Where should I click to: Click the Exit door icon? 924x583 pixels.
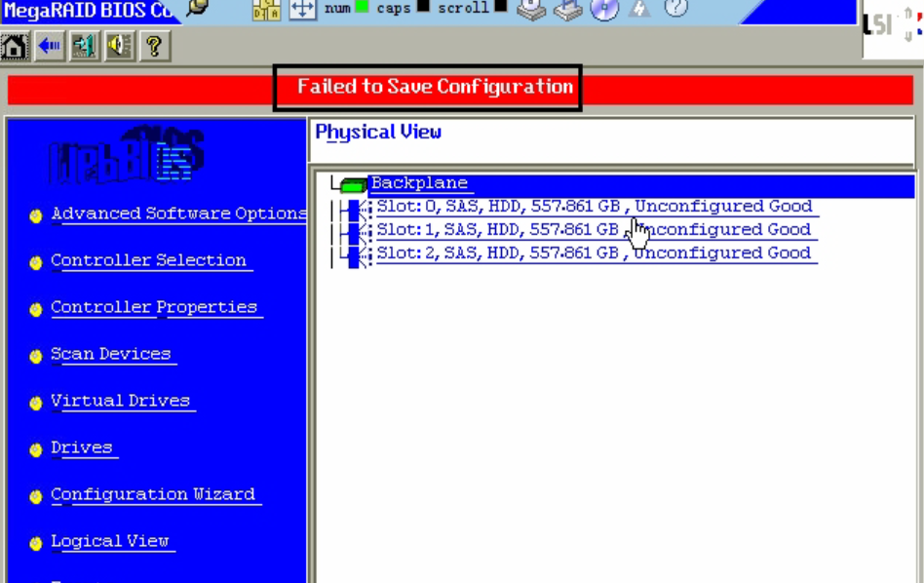coord(85,46)
